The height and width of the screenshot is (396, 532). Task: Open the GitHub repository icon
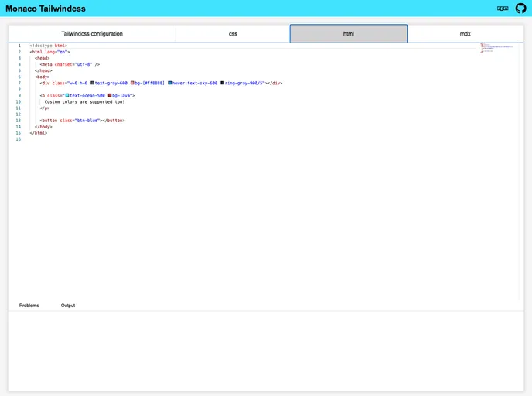[x=521, y=9]
